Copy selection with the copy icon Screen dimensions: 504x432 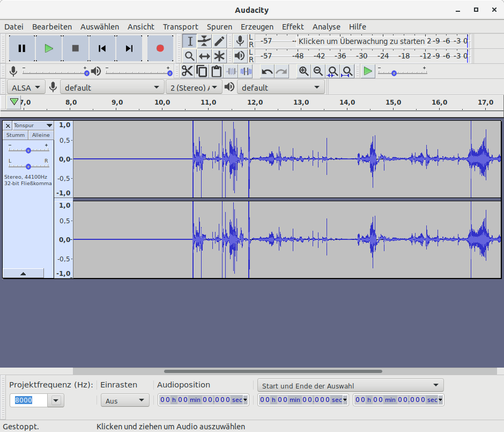202,71
